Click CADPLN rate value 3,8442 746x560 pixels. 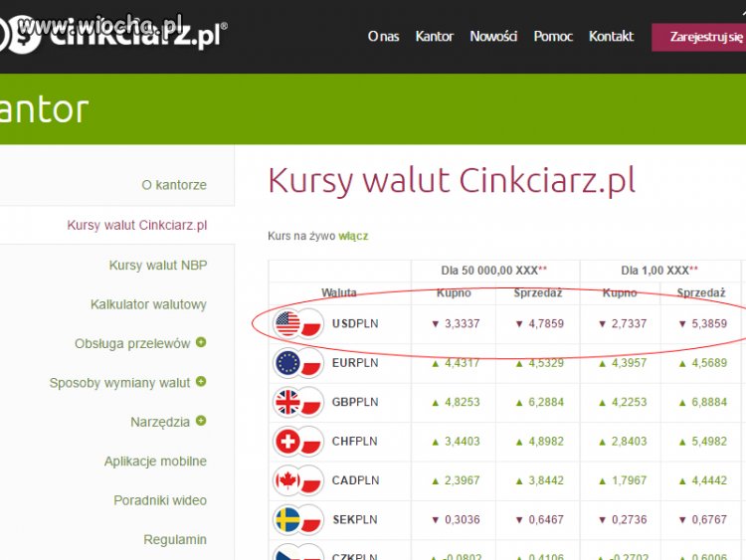(546, 480)
